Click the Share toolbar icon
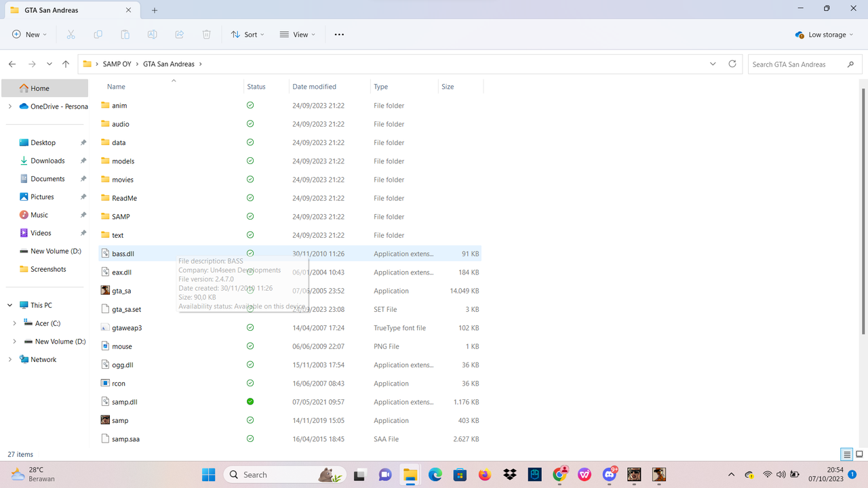The image size is (868, 488). tap(180, 35)
